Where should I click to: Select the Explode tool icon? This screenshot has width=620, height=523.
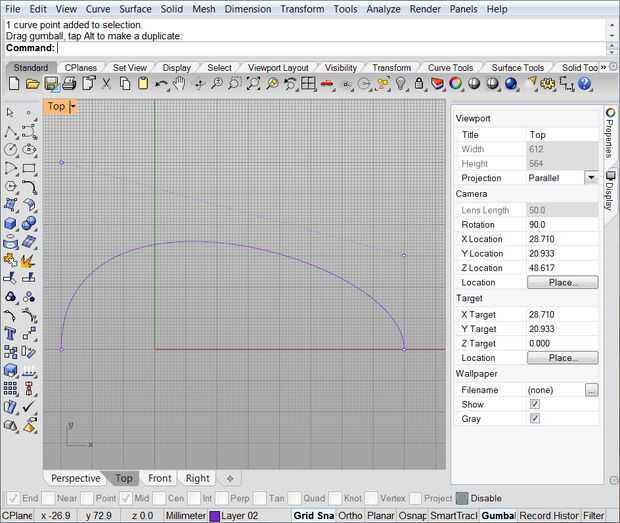pos(28,260)
